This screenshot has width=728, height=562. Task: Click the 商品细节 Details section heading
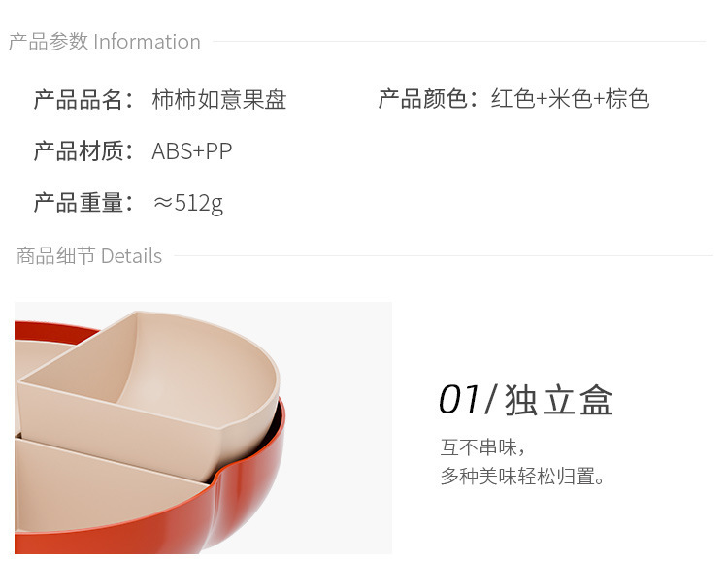point(89,256)
